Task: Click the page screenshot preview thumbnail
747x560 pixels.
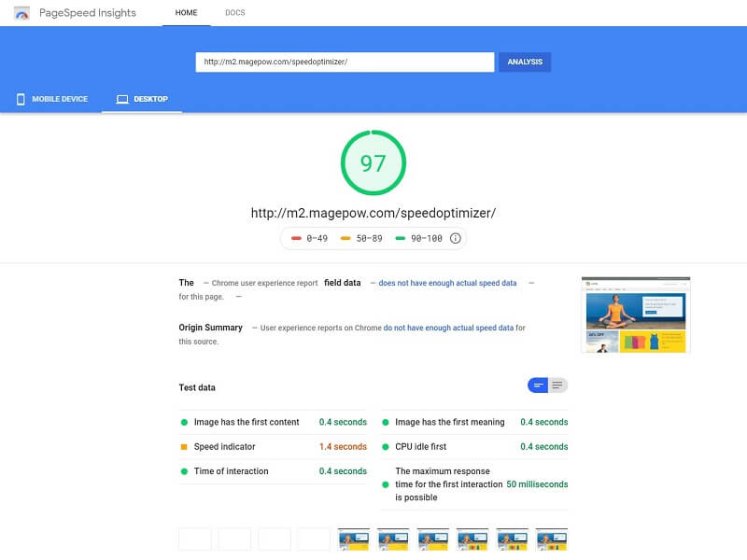Action: [x=635, y=315]
